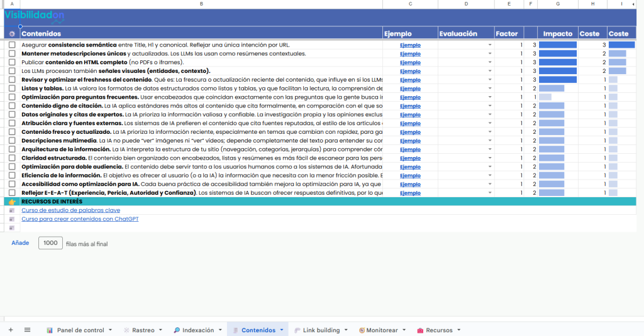Open the Link building sheet tab

click(321, 330)
